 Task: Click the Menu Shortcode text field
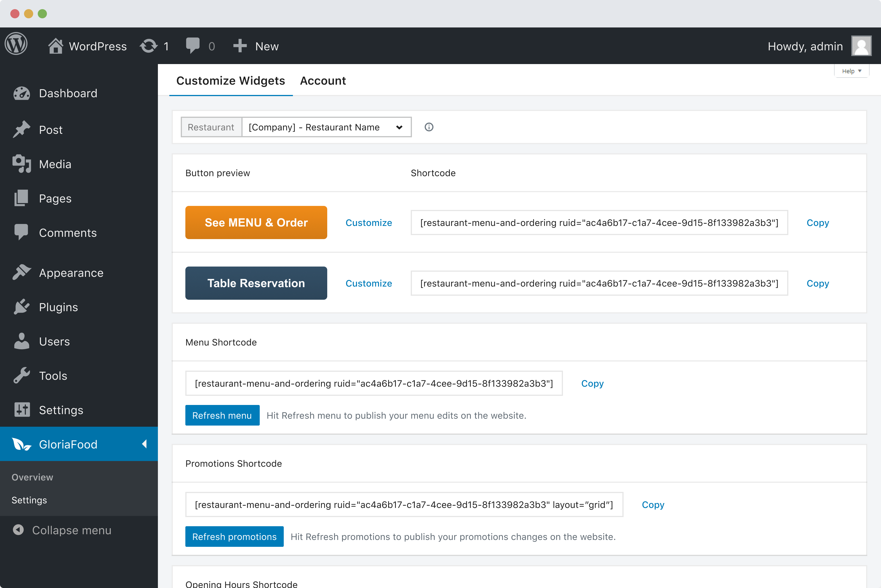click(374, 383)
